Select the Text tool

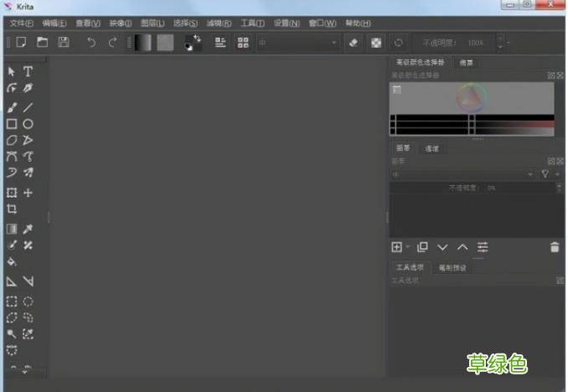coord(28,72)
